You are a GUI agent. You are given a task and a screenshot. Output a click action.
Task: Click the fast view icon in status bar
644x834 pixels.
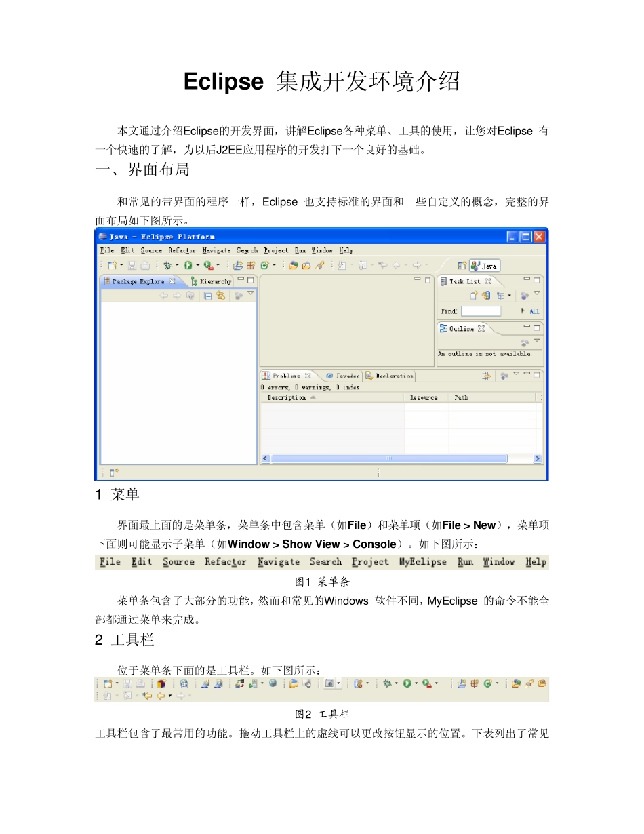point(114,472)
